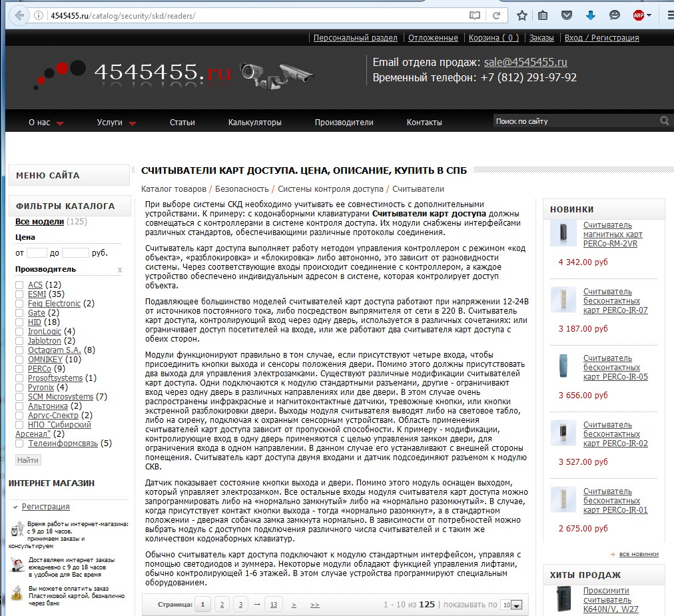
Task: Click Все модели filter link
Action: pos(39,222)
